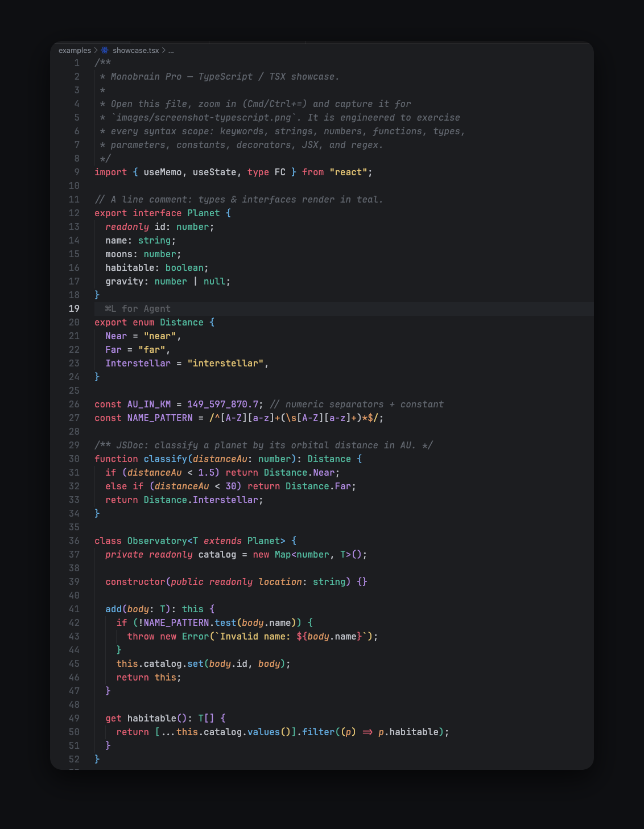Viewport: 644px width, 829px height.
Task: Click 'this.catalog.set' call on line 45
Action: [160, 663]
